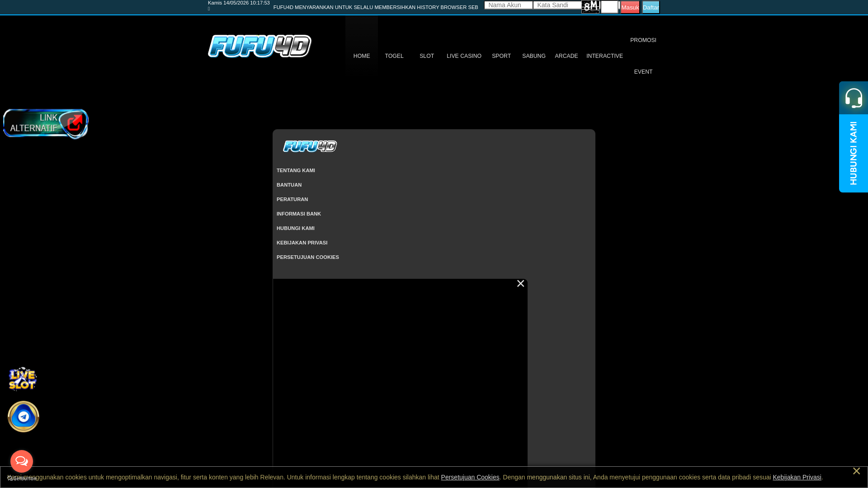This screenshot has height=488, width=868.
Task: Click the Kamis date and time text
Action: click(x=239, y=3)
